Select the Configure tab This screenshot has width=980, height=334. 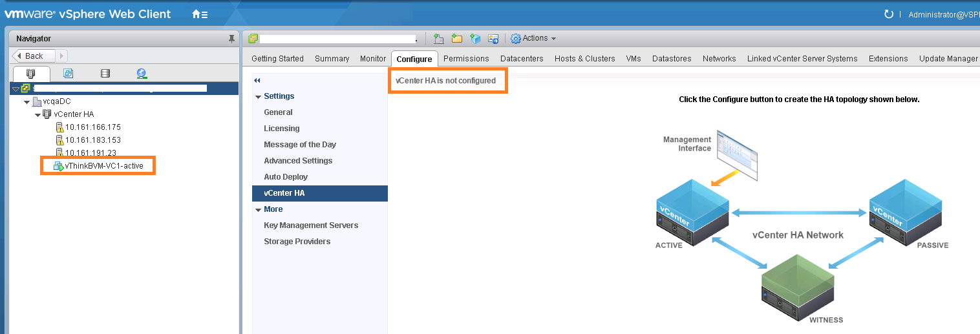coord(414,59)
